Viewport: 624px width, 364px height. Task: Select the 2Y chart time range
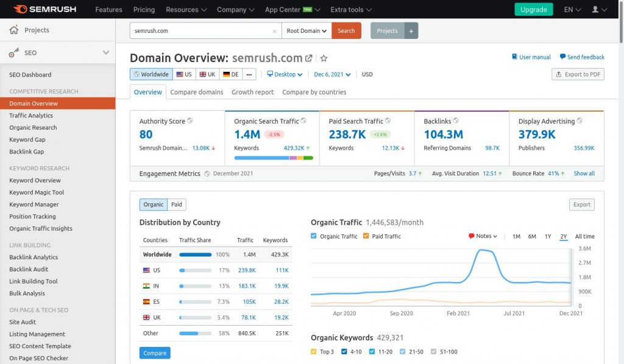click(564, 236)
